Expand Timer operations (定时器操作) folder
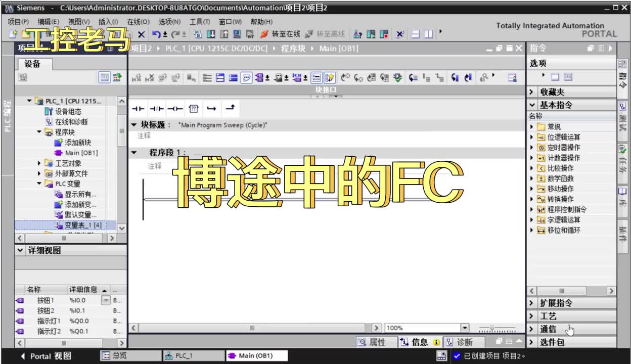631x364 pixels. pos(532,148)
